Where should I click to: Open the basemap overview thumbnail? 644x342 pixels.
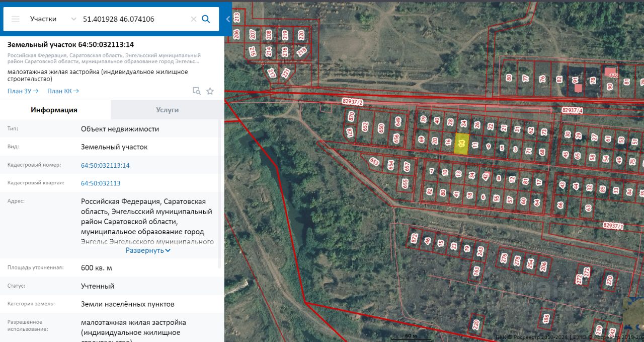pos(633,313)
